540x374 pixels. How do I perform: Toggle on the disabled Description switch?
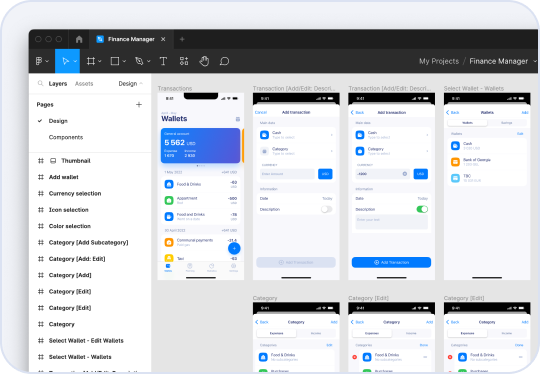[x=326, y=209]
